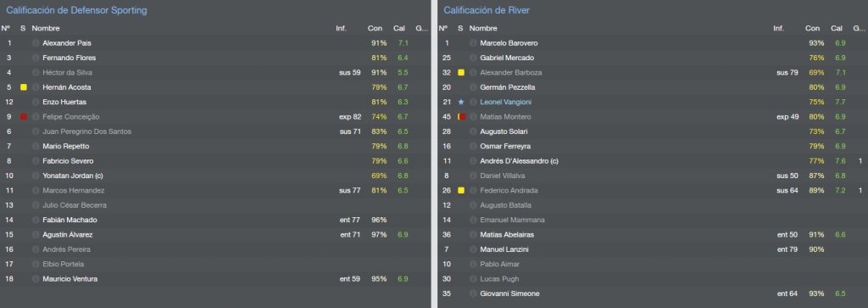Image resolution: width=868 pixels, height=308 pixels.
Task: Open Yonatan Jordan player profile
Action: [73, 176]
